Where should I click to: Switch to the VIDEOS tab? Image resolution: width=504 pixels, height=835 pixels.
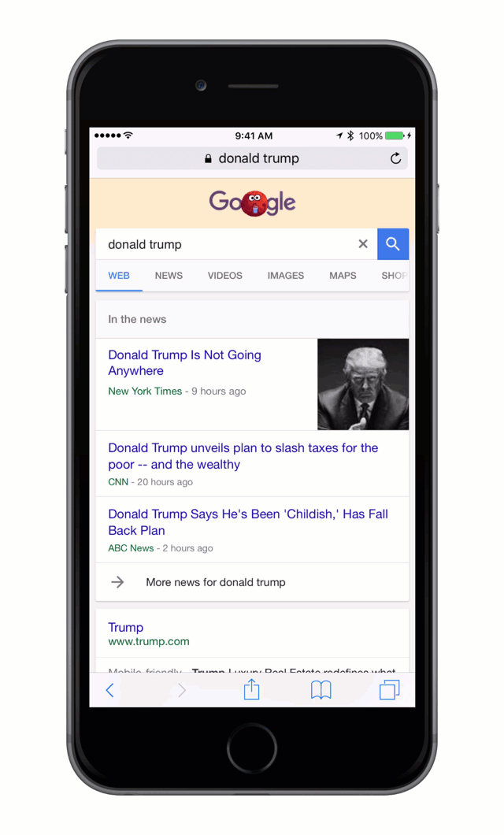pyautogui.click(x=224, y=276)
